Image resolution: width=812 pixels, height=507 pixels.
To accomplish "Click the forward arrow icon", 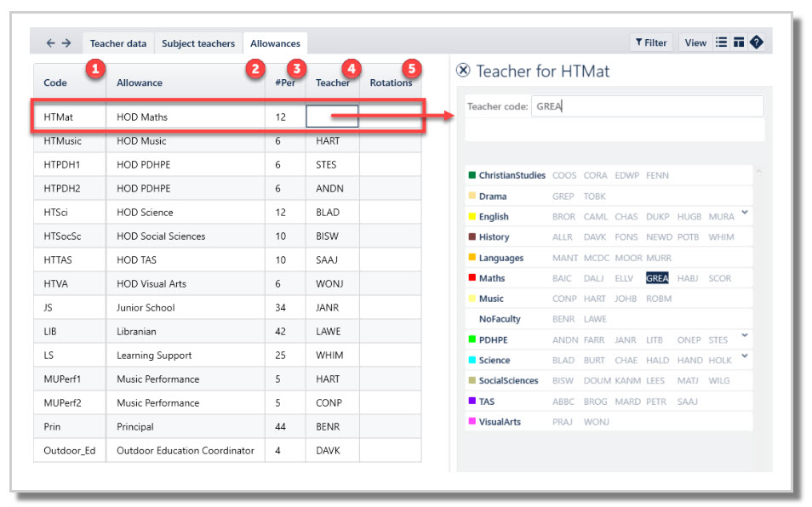I will coord(66,43).
